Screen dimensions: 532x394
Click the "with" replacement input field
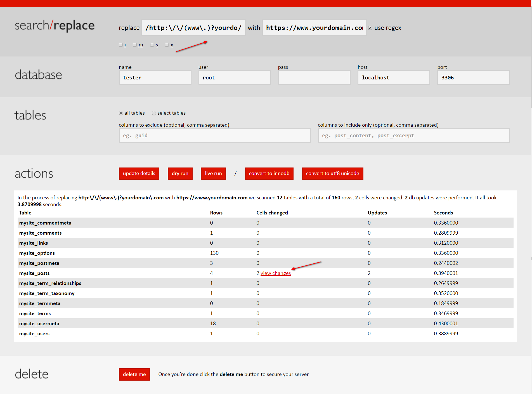314,28
